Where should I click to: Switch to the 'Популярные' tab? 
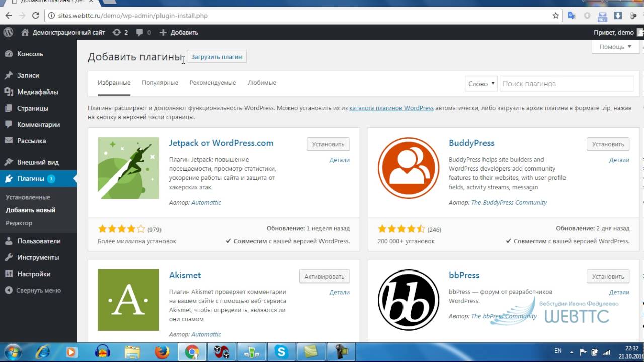point(160,83)
